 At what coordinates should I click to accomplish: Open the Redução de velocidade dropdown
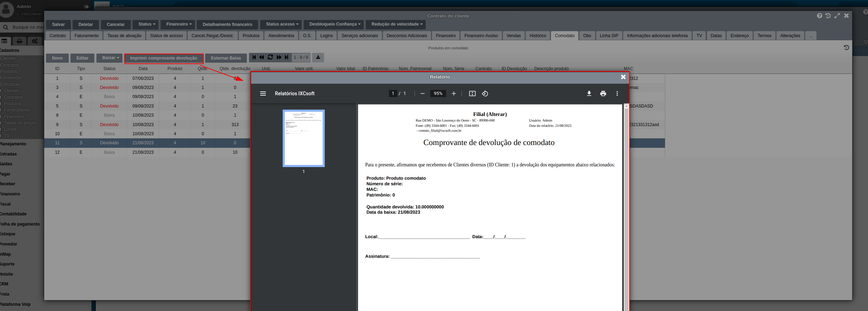click(x=396, y=24)
